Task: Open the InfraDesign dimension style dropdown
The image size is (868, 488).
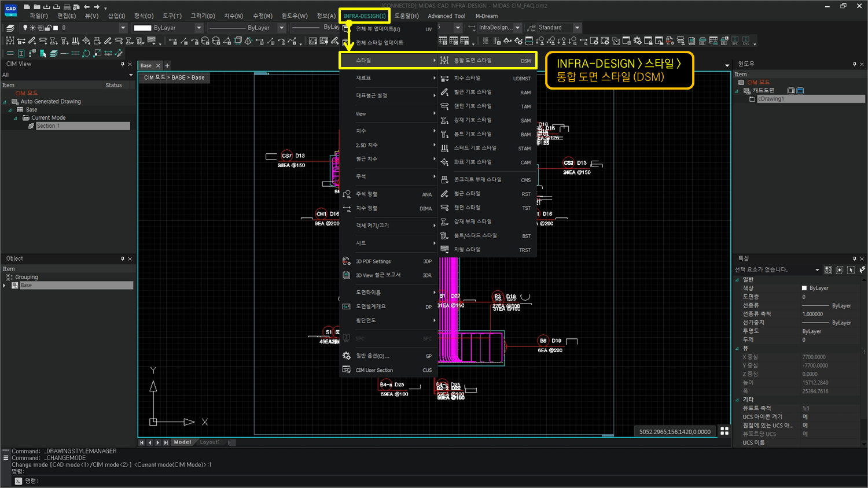Action: tap(517, 28)
